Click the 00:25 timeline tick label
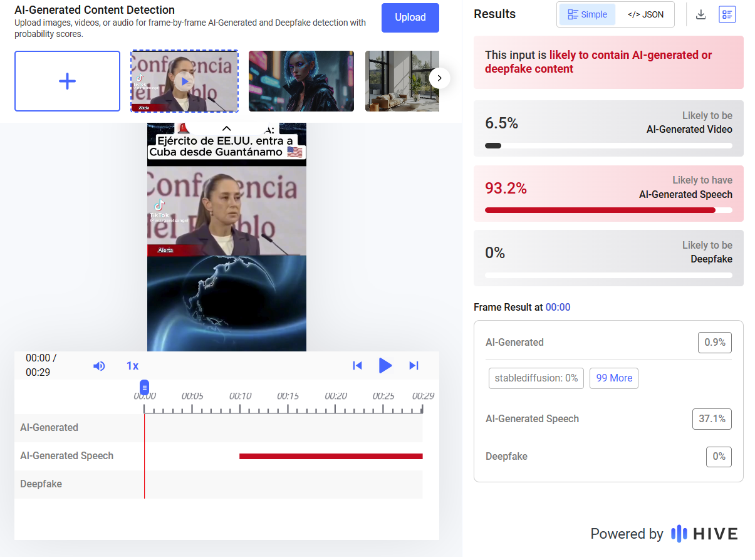The image size is (755, 560). pos(383,396)
